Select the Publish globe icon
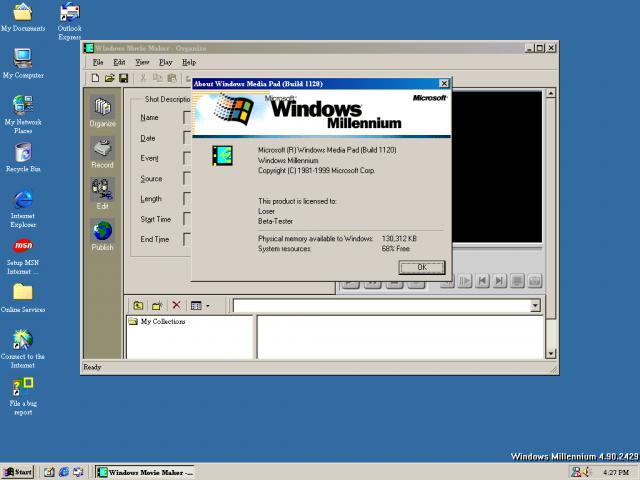Viewport: 640px width, 480px height. [x=102, y=235]
